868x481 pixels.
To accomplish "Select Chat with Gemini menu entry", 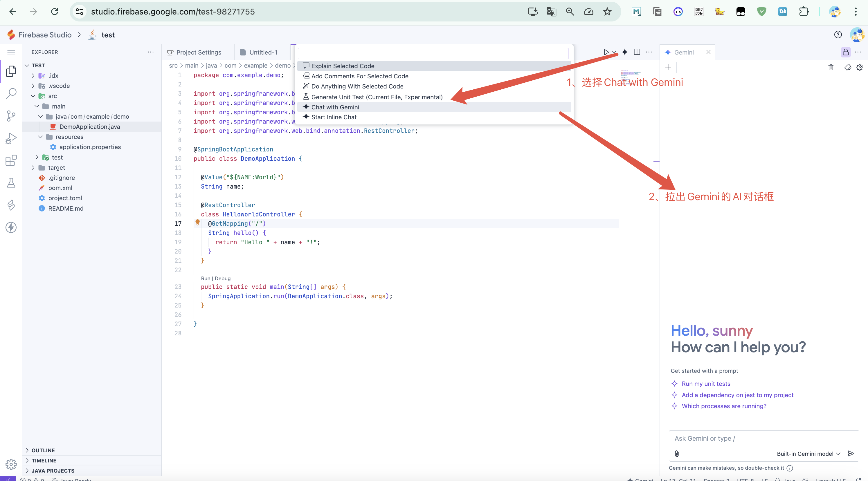I will (335, 107).
